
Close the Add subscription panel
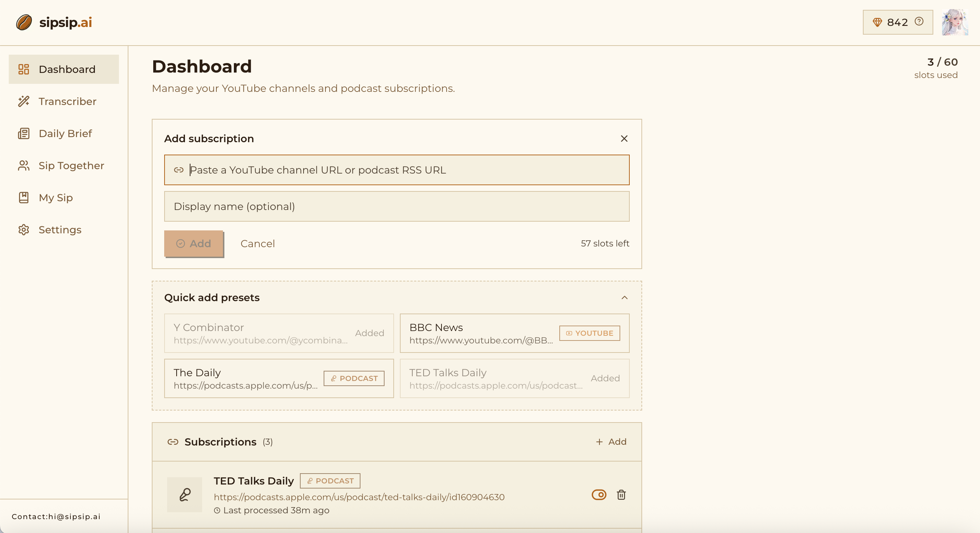pos(624,139)
